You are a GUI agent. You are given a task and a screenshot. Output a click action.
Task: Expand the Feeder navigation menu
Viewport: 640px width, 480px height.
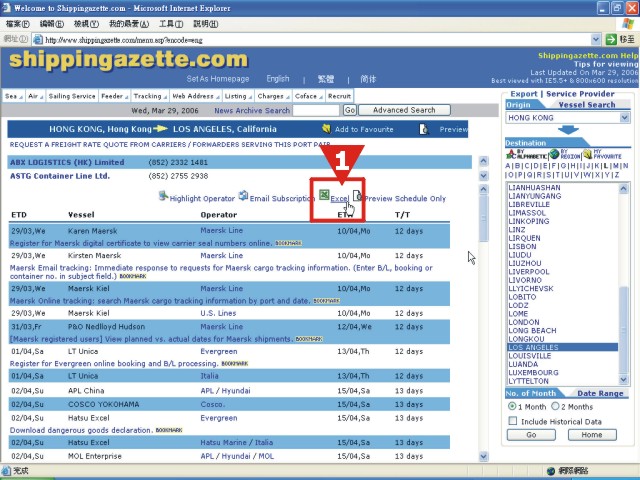(115, 96)
